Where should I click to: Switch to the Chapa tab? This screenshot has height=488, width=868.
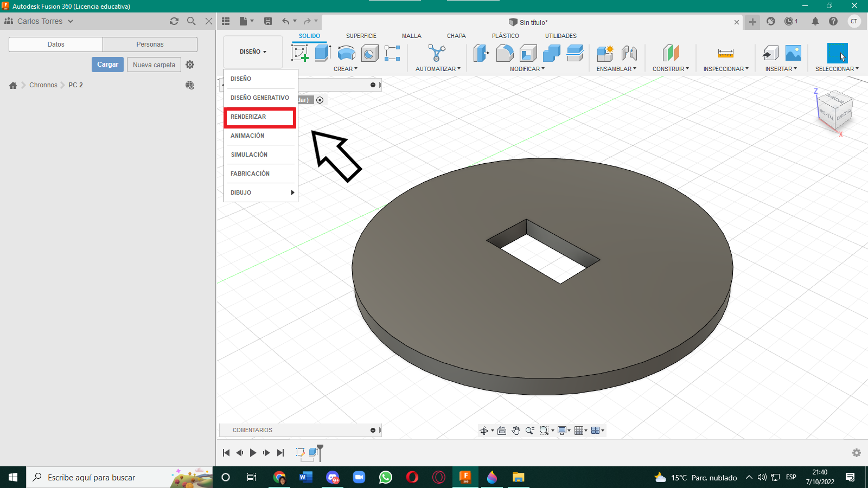pos(456,36)
